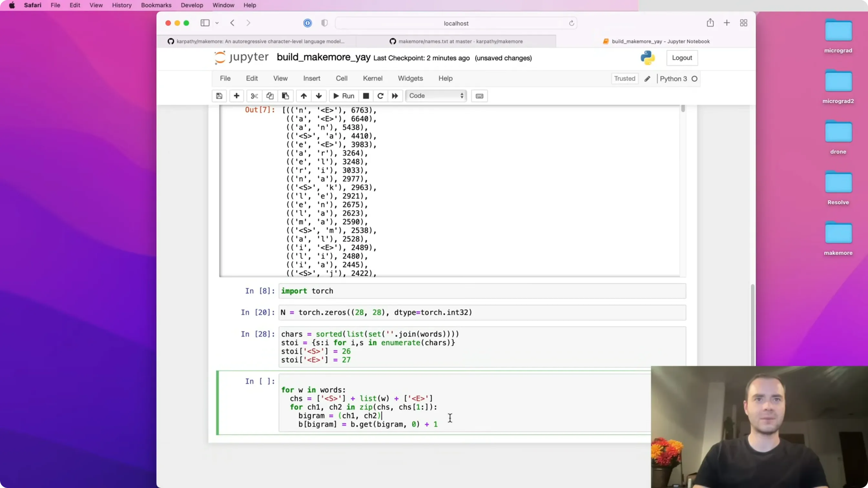The width and height of the screenshot is (868, 488).
Task: Save notebook with the floppy disk icon
Action: click(219, 96)
